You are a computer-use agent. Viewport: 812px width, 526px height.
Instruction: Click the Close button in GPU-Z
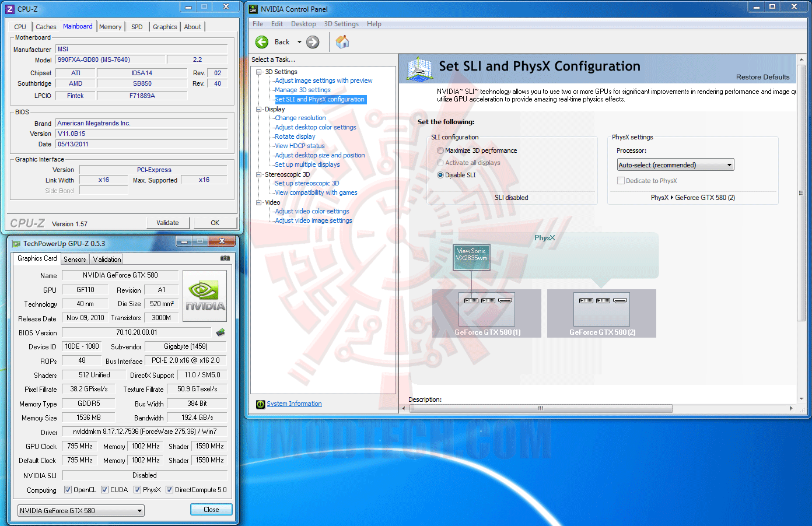point(211,510)
